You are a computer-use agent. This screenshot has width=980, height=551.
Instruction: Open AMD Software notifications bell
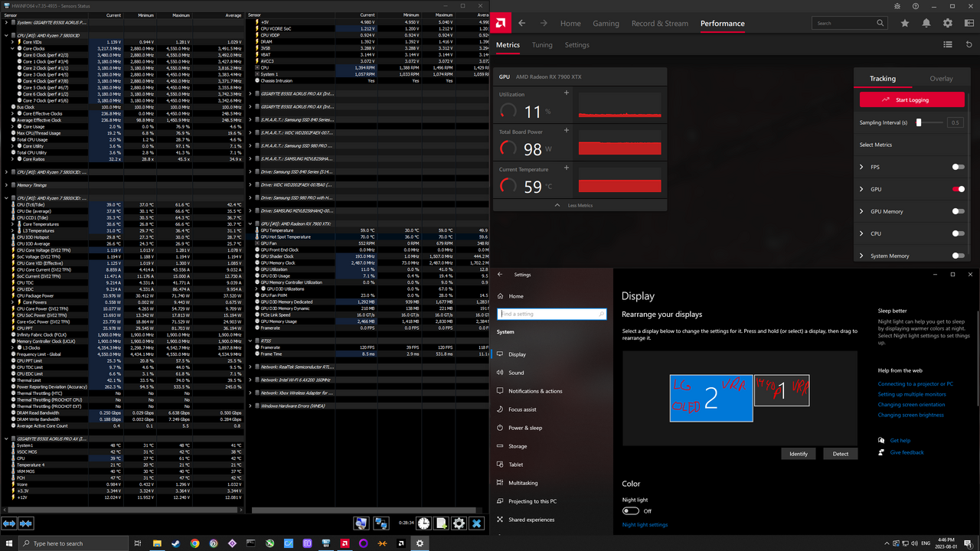[926, 24]
